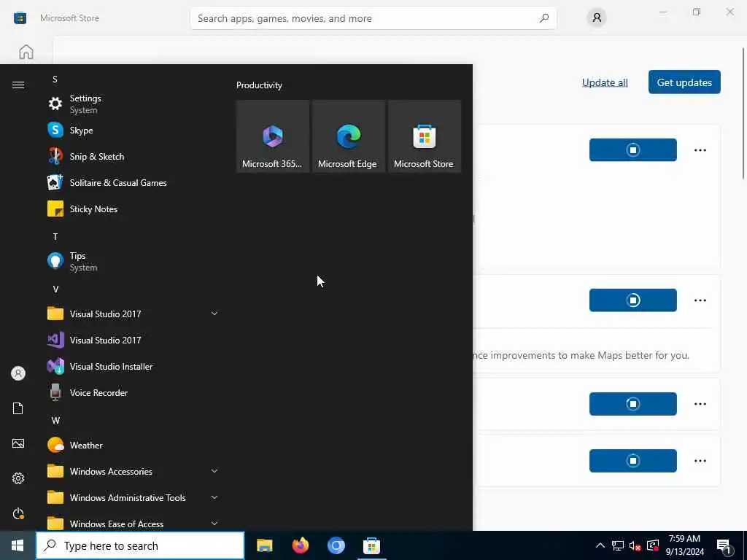Open Visual Studio 2017 application

(x=133, y=340)
